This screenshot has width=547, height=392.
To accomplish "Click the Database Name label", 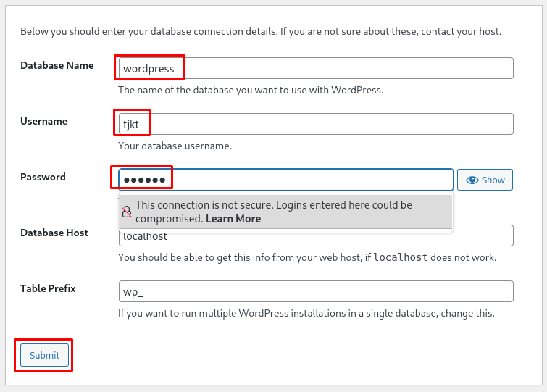I will [57, 65].
